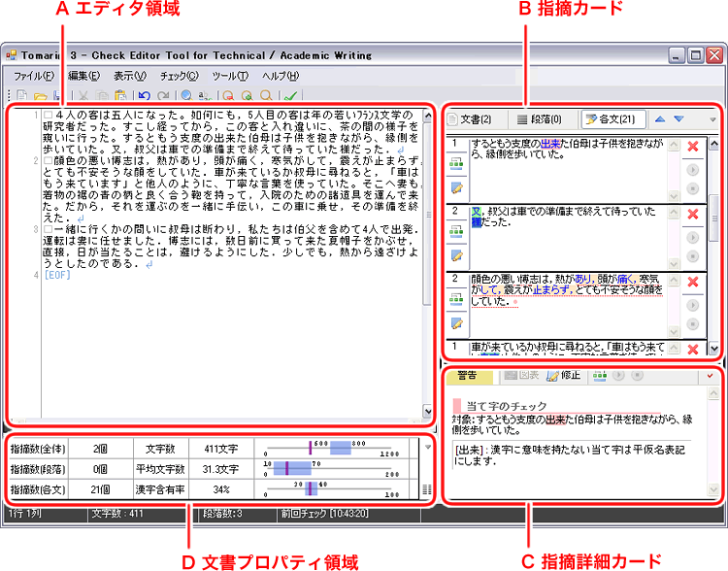This screenshot has height=571, width=728.
Task: Click the 修正 button in detail card
Action: click(564, 376)
